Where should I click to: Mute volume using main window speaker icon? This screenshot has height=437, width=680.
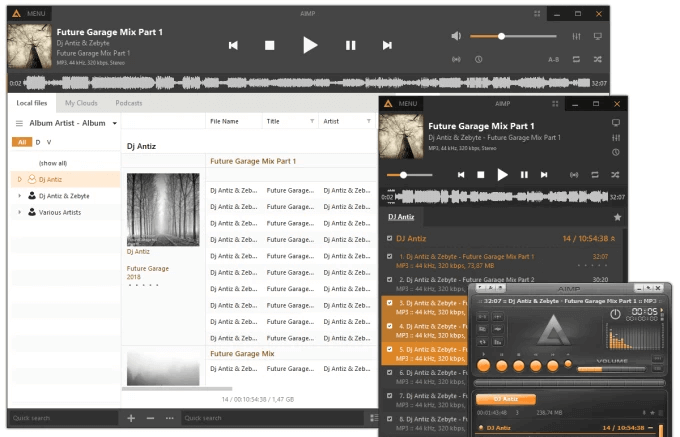coord(456,36)
